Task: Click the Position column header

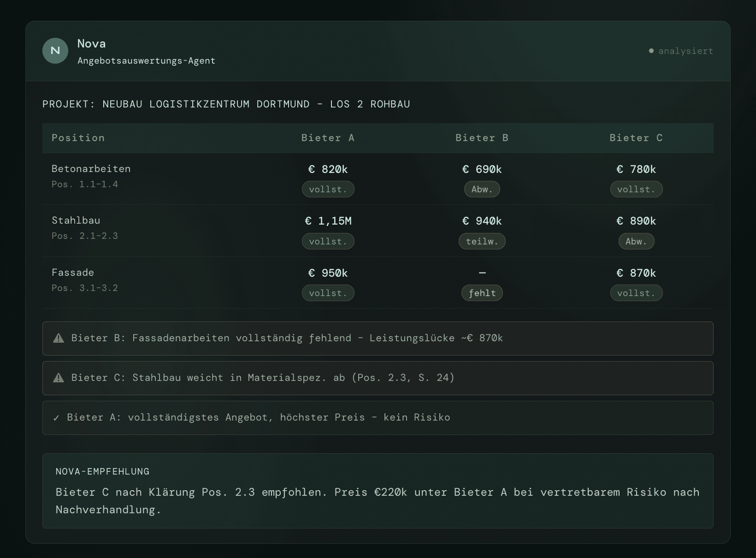Action: 78,138
